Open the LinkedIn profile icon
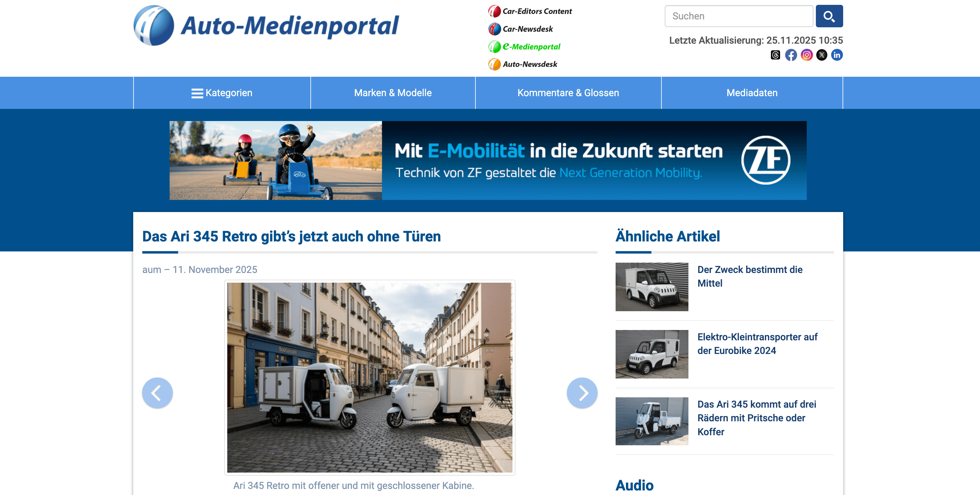 [837, 55]
